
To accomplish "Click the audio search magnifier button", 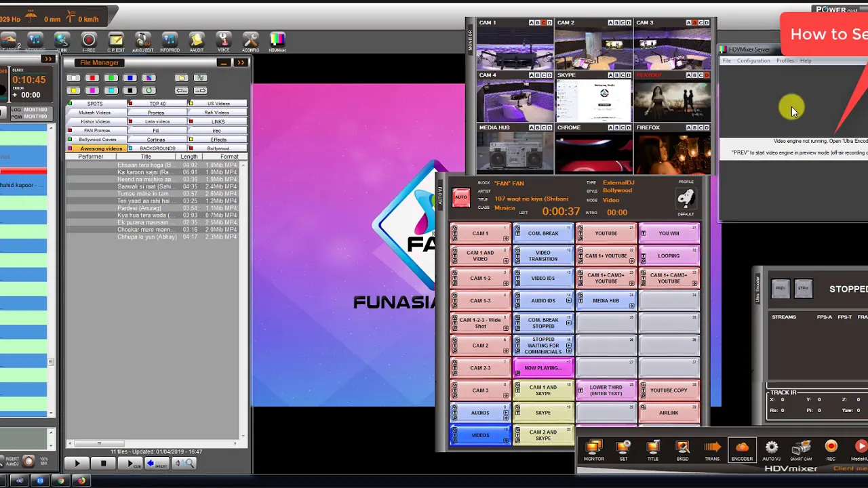I will 184,464.
